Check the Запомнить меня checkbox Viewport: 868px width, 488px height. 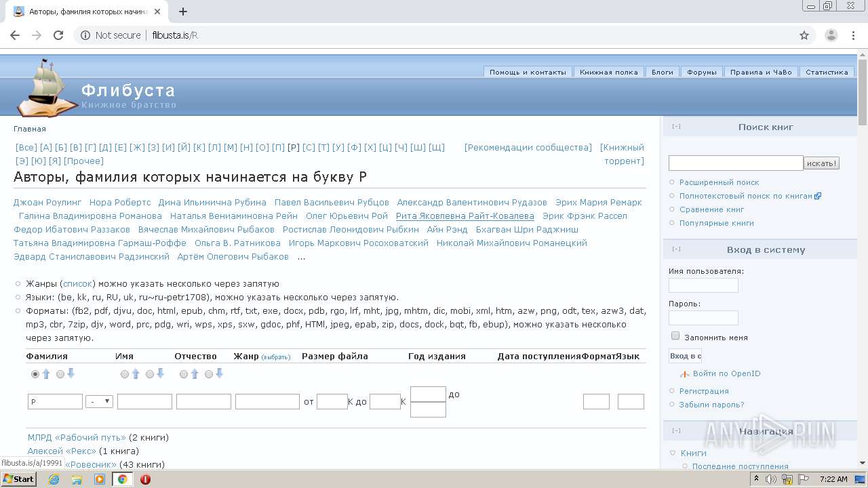point(675,336)
